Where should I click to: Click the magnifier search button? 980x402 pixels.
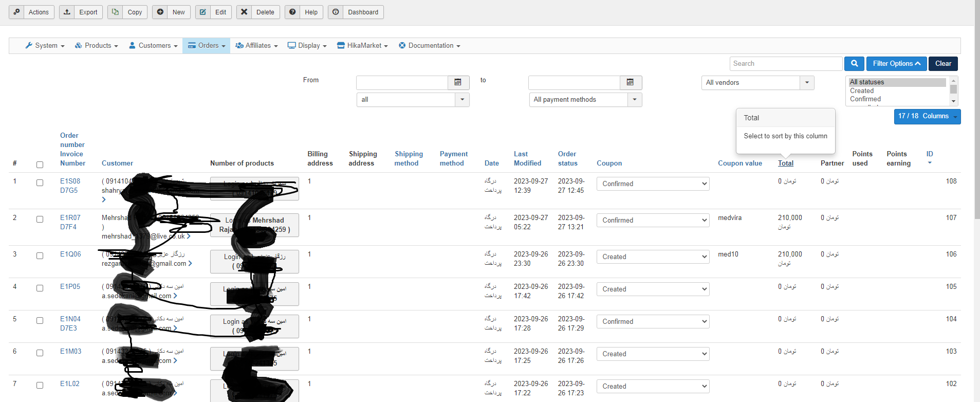[x=854, y=64]
